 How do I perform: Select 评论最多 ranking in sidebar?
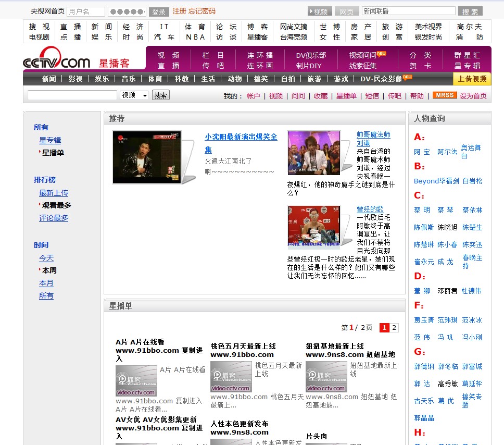(x=53, y=218)
